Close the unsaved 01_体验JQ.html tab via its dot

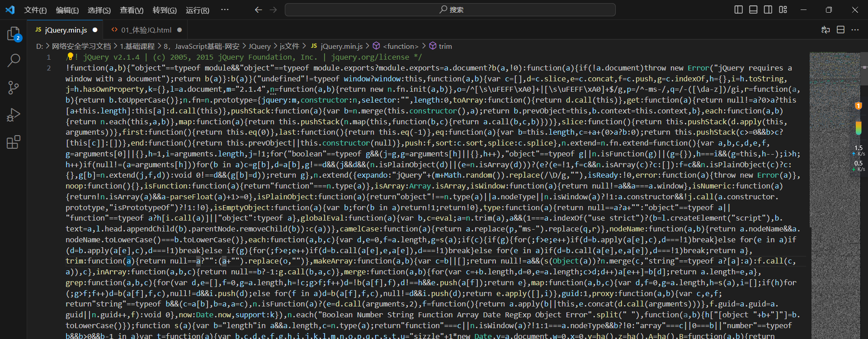[x=179, y=30]
